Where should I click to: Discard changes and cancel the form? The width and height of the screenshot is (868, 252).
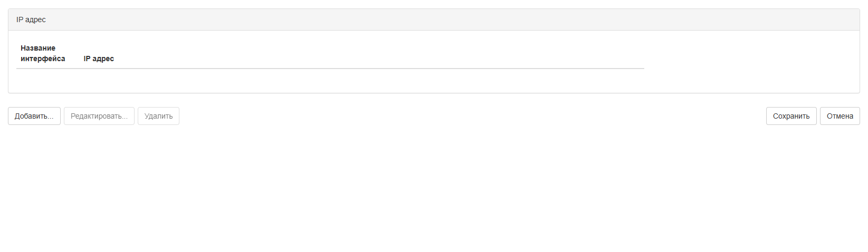point(840,116)
